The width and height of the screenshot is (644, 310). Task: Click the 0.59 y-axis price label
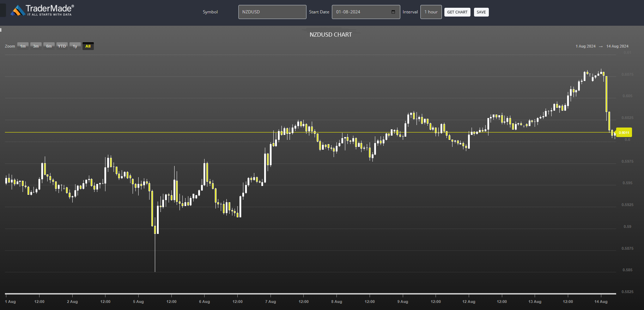(627, 227)
